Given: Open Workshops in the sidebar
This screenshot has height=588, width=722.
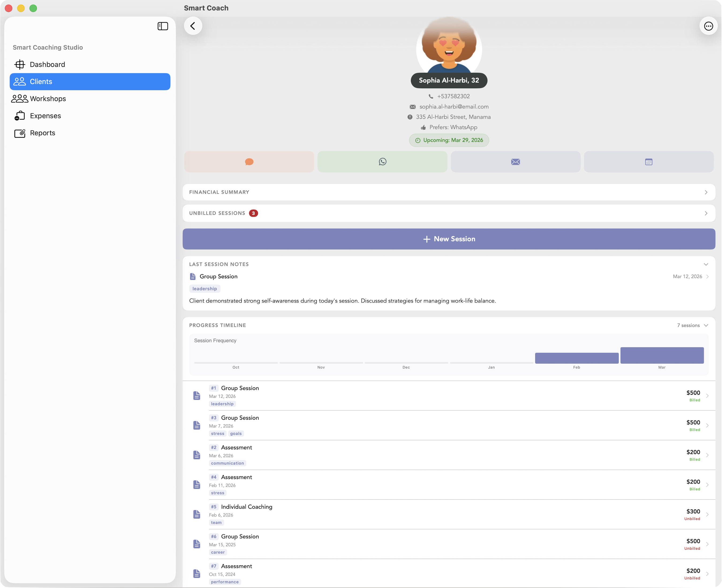Looking at the screenshot, I should 90,98.
